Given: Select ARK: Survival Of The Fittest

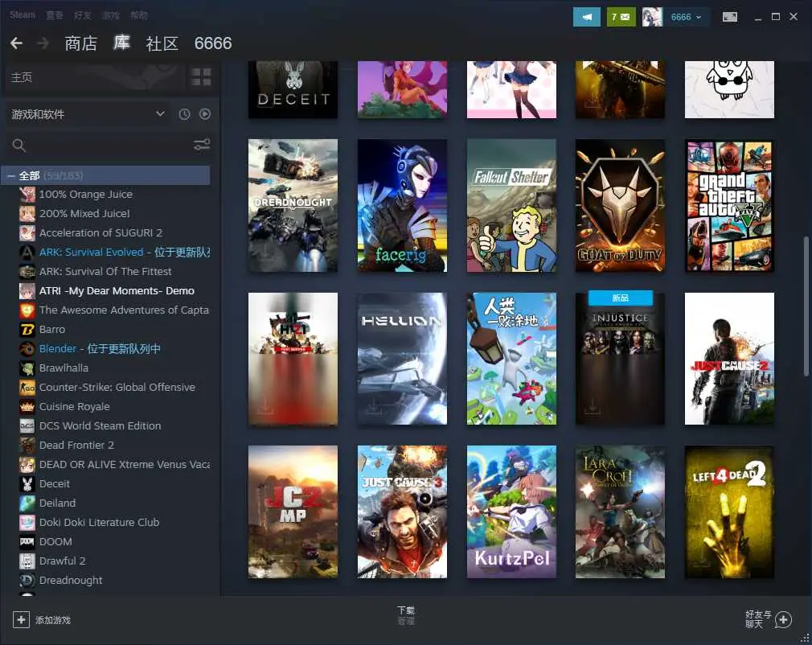Looking at the screenshot, I should [105, 272].
